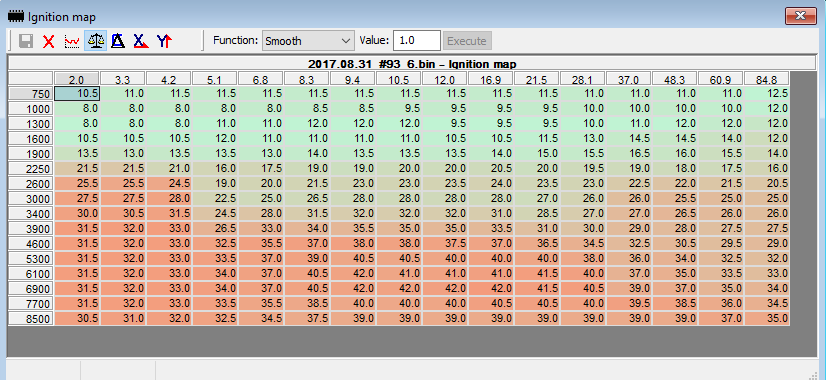
Task: Select column header 84.8
Action: (x=766, y=80)
